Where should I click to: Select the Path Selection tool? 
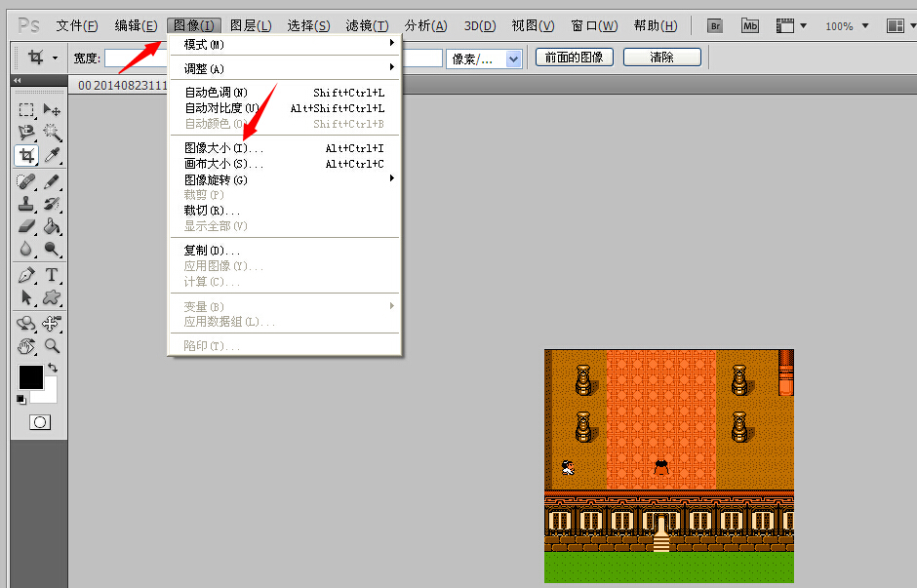tap(25, 297)
